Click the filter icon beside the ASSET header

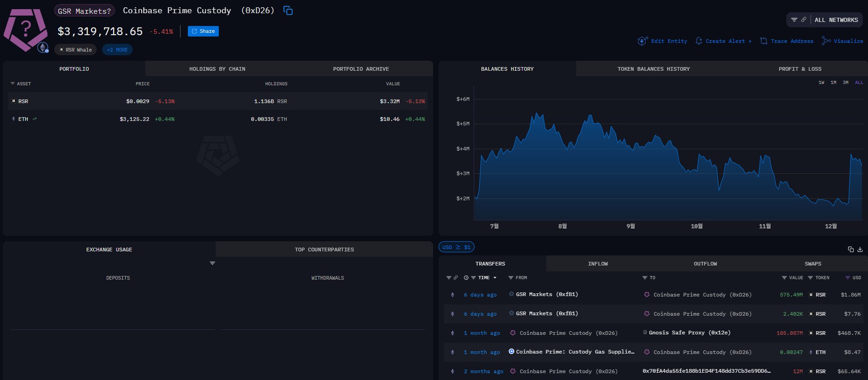coord(13,84)
